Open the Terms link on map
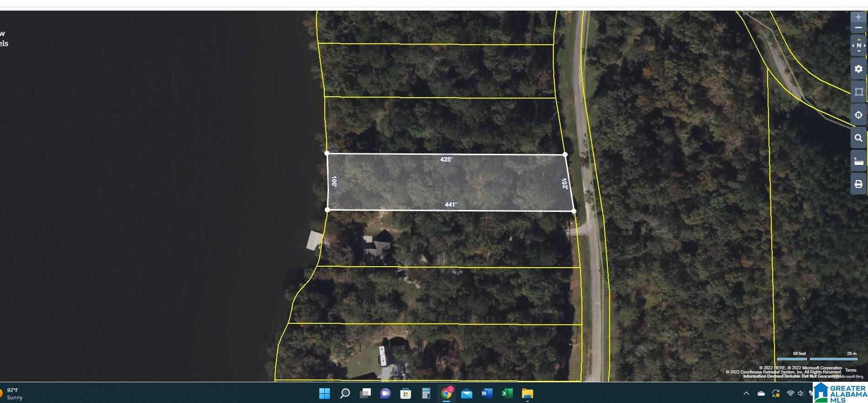Viewport: 868px width, 403px height. (850, 370)
